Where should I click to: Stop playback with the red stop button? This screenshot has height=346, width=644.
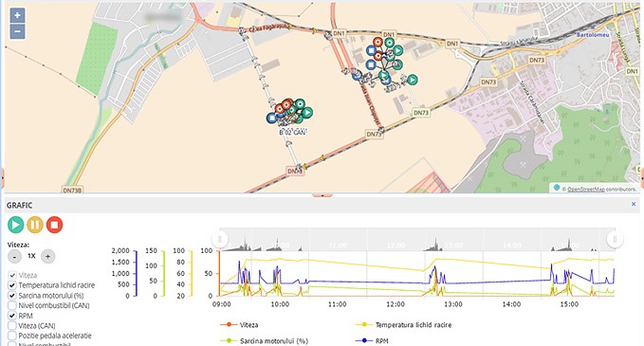54,225
